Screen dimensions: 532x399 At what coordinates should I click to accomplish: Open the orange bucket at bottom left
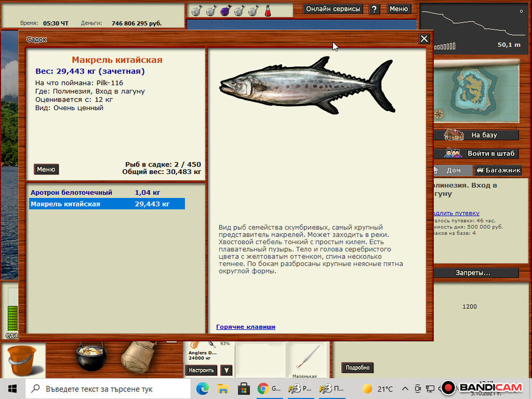21,360
